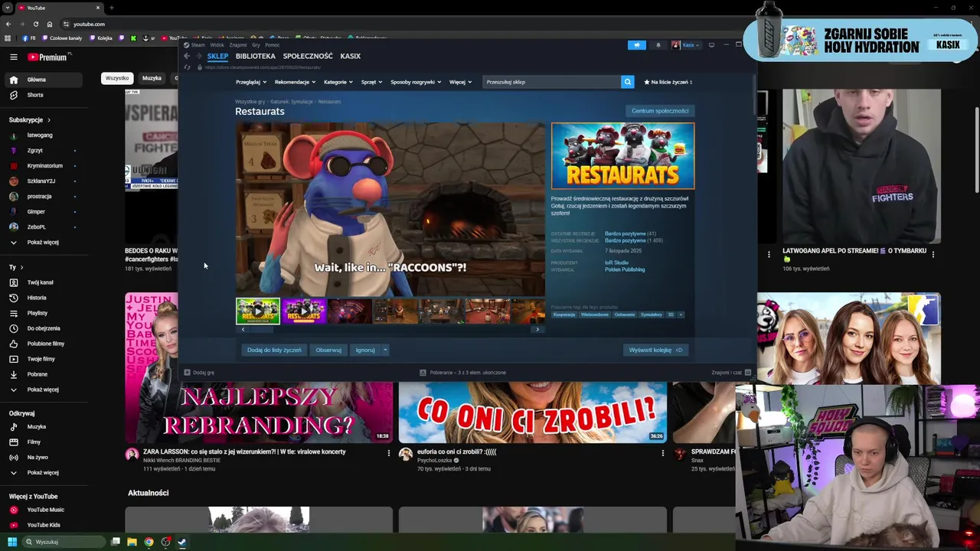
Task: Open Steam downloads status Pobieranie
Action: pyautogui.click(x=462, y=373)
